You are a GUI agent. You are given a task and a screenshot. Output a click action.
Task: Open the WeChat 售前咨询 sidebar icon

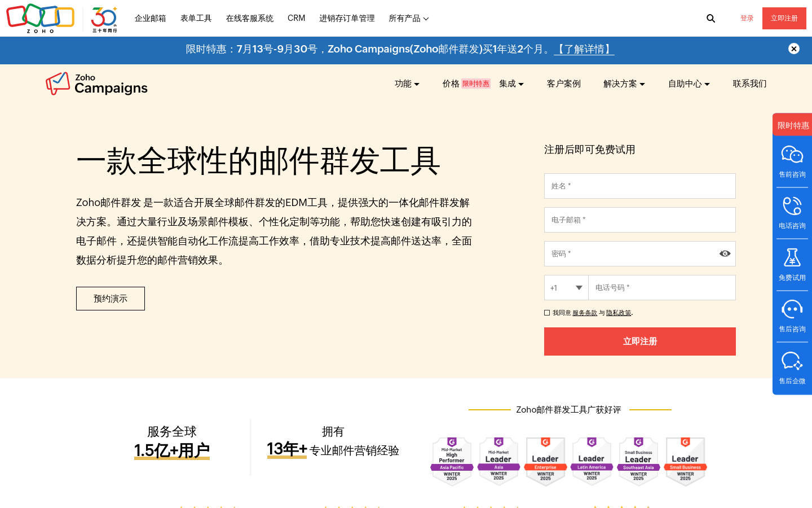[x=792, y=161]
